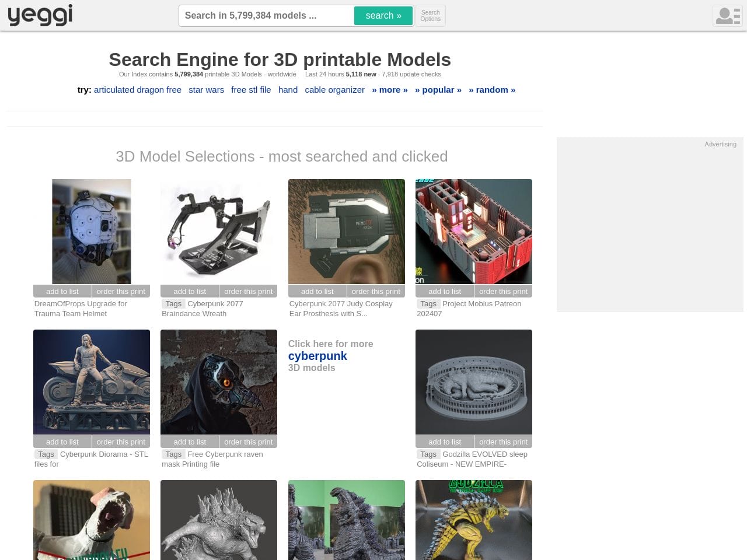Select the free stl file suggestion

(251, 90)
